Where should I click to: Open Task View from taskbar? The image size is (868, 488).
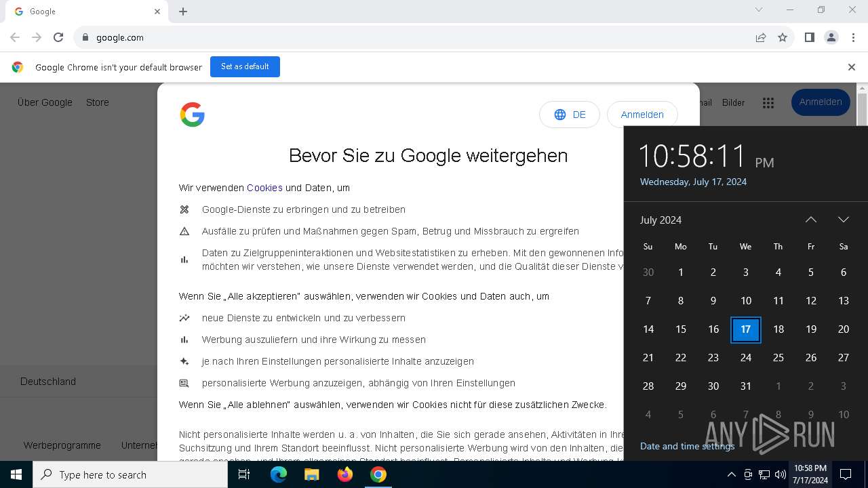coord(244,474)
